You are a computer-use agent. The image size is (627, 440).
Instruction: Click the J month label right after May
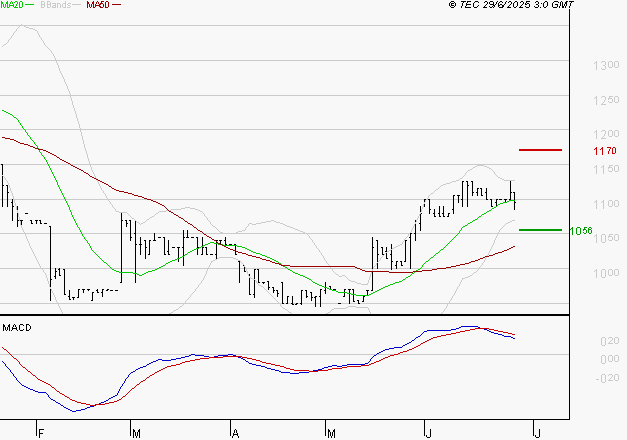click(428, 434)
